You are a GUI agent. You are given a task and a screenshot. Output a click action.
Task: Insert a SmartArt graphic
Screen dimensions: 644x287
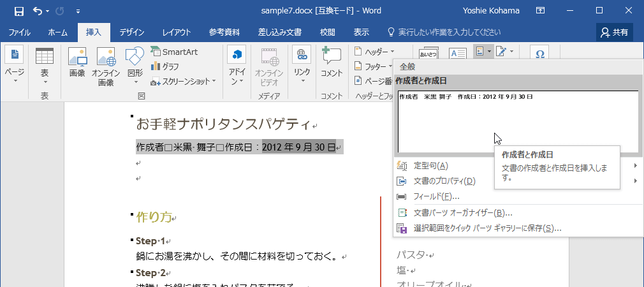point(174,52)
